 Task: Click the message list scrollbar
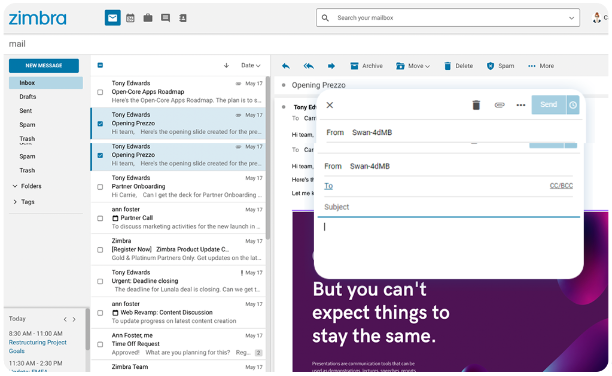pyautogui.click(x=268, y=159)
